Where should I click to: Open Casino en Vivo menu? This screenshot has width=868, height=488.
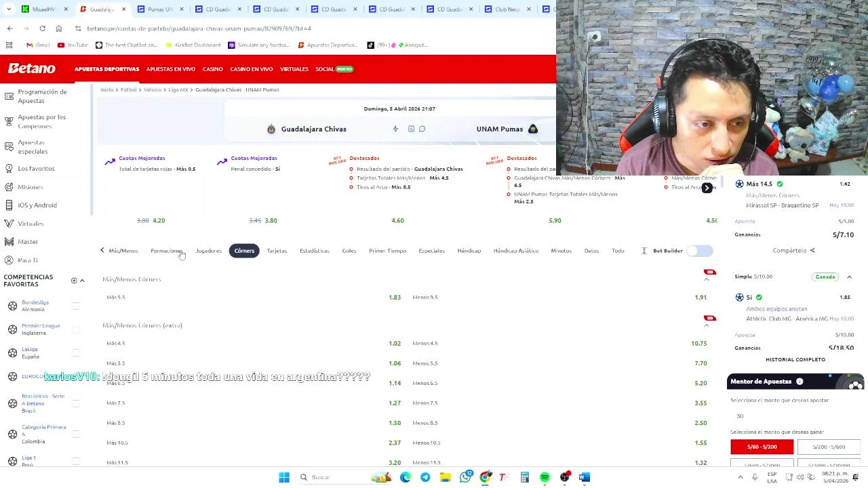point(252,69)
